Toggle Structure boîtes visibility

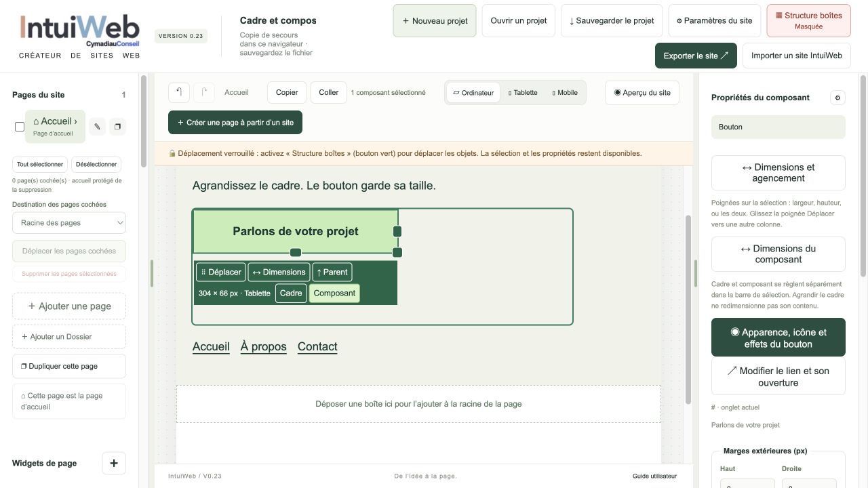pos(808,21)
